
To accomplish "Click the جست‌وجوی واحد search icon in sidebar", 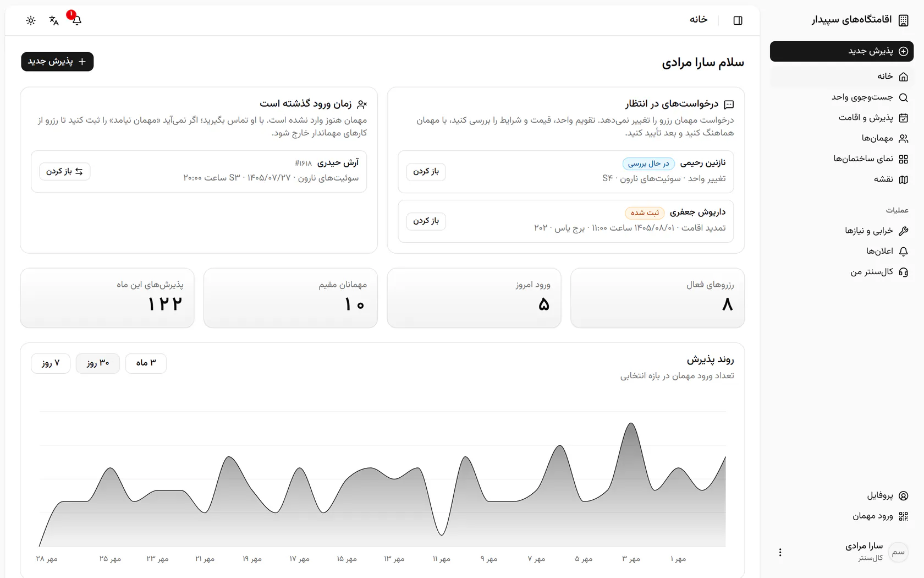I will (x=903, y=97).
